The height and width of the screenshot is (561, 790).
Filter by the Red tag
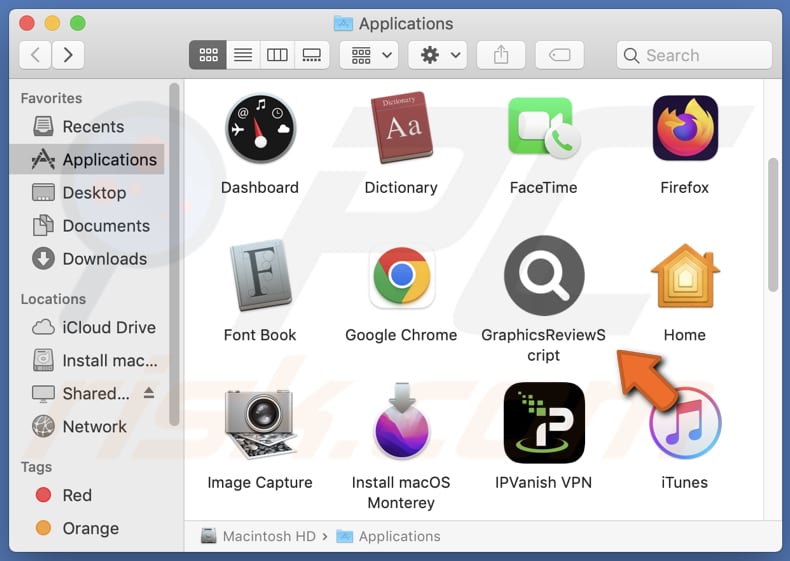[87, 495]
